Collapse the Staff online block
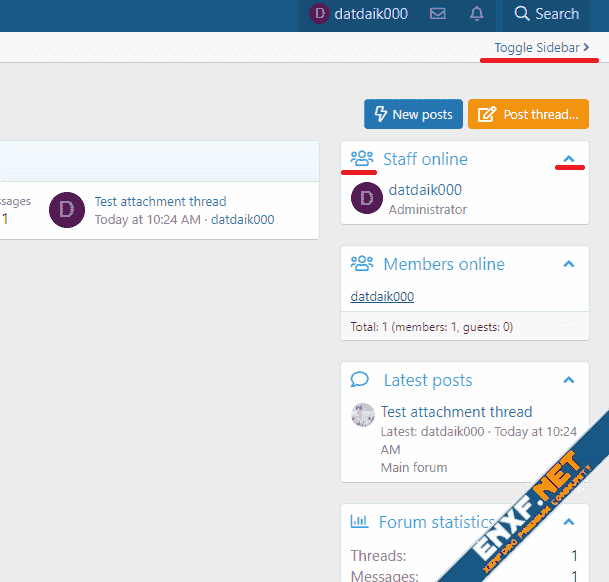This screenshot has height=582, width=609. (569, 159)
